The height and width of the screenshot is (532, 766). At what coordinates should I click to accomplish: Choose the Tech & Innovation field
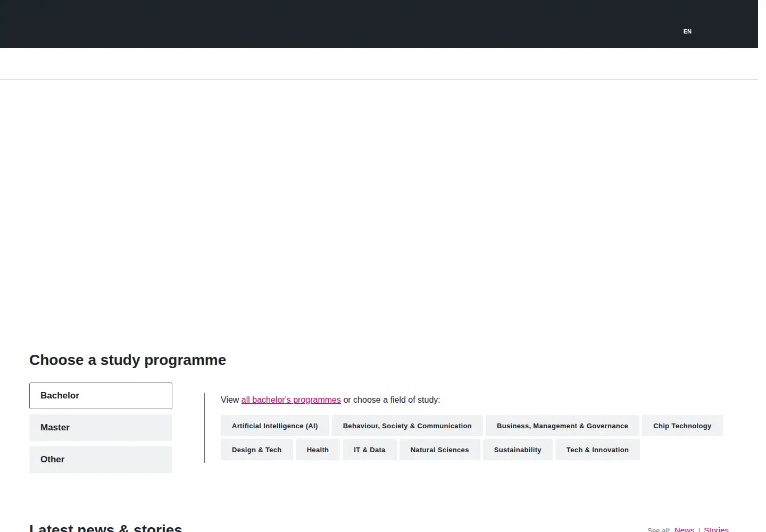(x=597, y=450)
